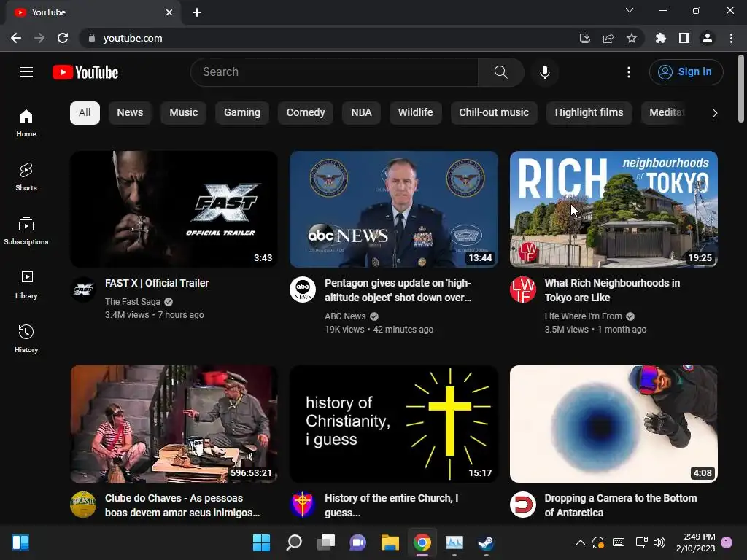Click the Sign in button
The height and width of the screenshot is (560, 747).
click(x=686, y=72)
